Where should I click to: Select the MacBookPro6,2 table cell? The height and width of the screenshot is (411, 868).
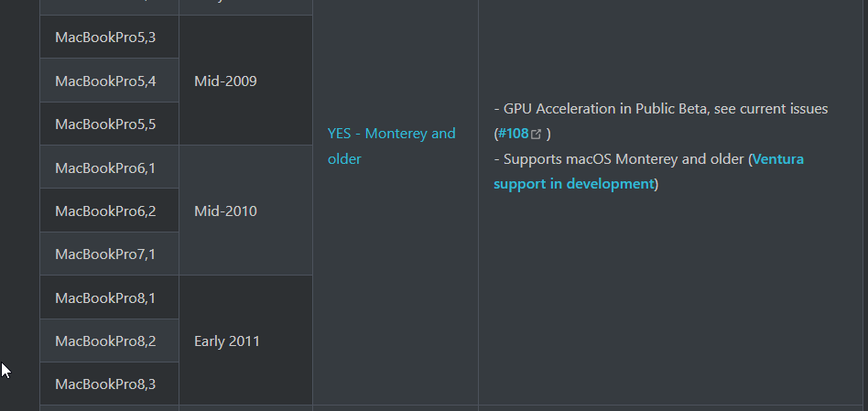pos(105,211)
